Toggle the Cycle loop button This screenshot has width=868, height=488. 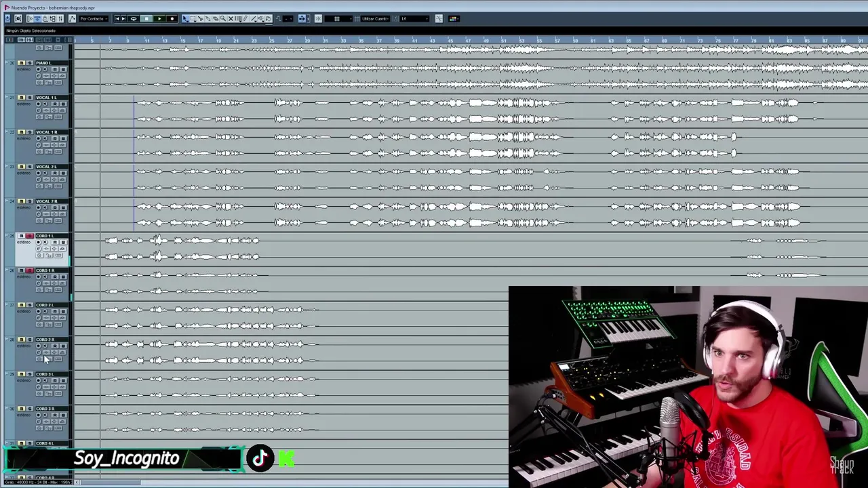click(134, 19)
